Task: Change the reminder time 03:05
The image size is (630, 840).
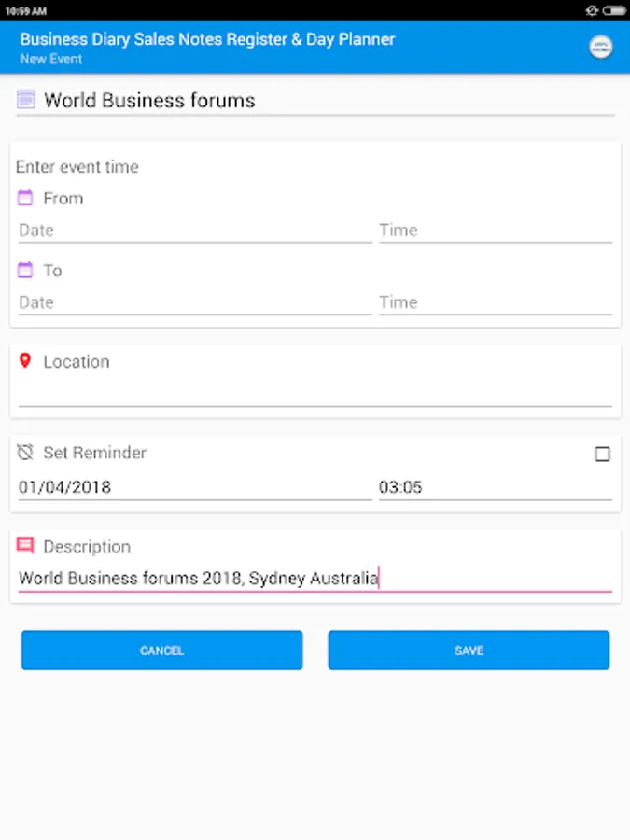Action: point(495,487)
